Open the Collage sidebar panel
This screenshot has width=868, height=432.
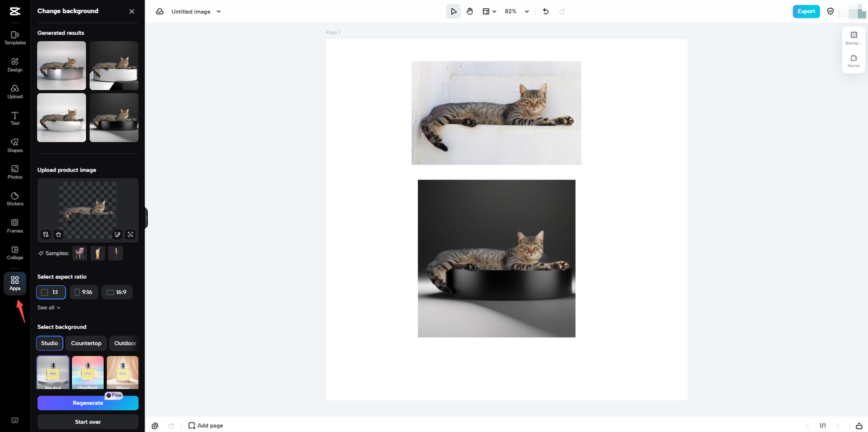[15, 253]
